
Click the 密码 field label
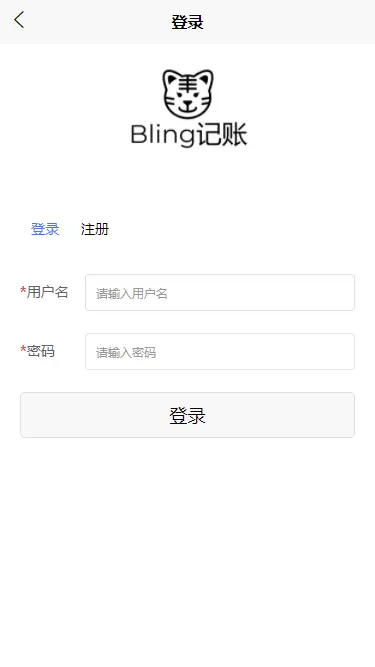coord(41,351)
